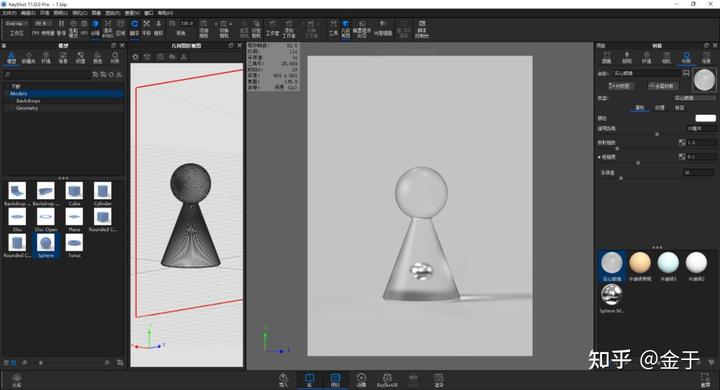
Task: Pick the Disc primitive in the library
Action: [x=17, y=219]
